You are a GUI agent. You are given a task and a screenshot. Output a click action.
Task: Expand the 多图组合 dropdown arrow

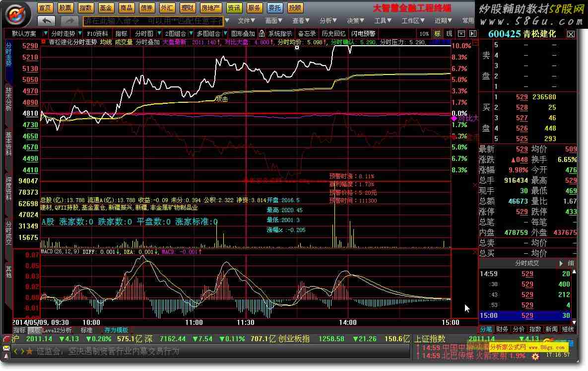[225, 33]
